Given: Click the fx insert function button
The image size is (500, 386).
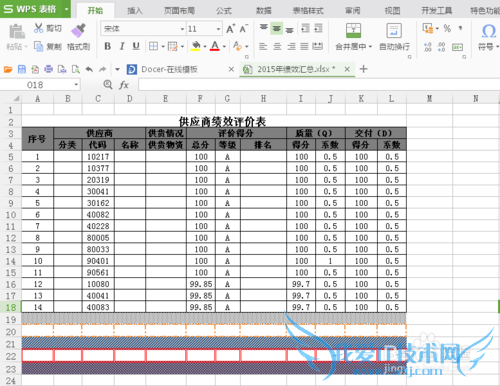Looking at the screenshot, I should coord(124,85).
